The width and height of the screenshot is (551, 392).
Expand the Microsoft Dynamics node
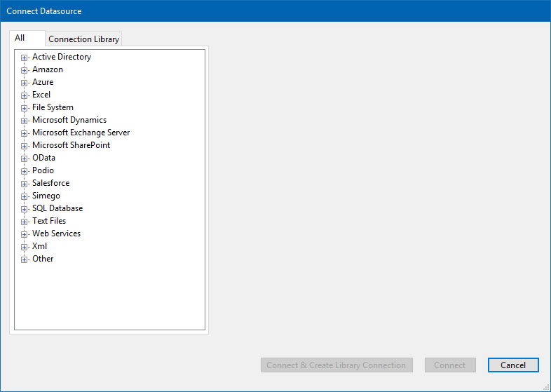point(24,121)
